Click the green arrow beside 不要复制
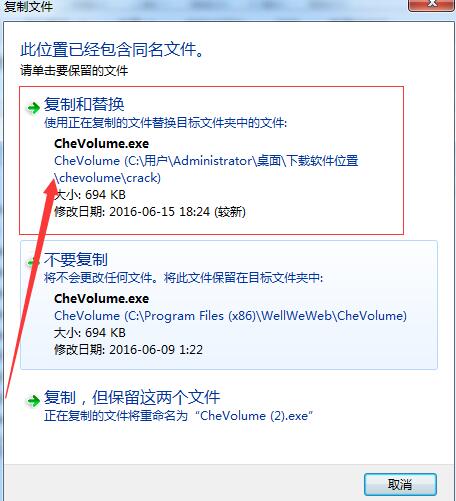The width and height of the screenshot is (456, 501). [x=32, y=263]
